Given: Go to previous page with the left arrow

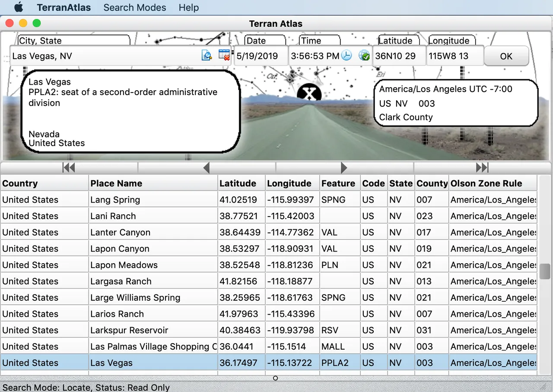Looking at the screenshot, I should (x=207, y=168).
